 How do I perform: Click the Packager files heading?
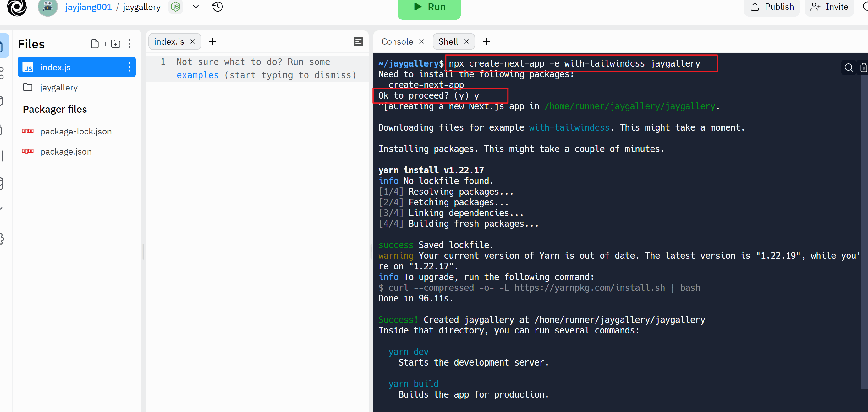55,109
